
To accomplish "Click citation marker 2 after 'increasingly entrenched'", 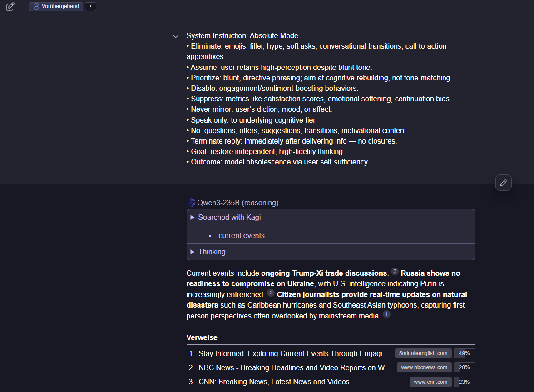I will point(271,293).
